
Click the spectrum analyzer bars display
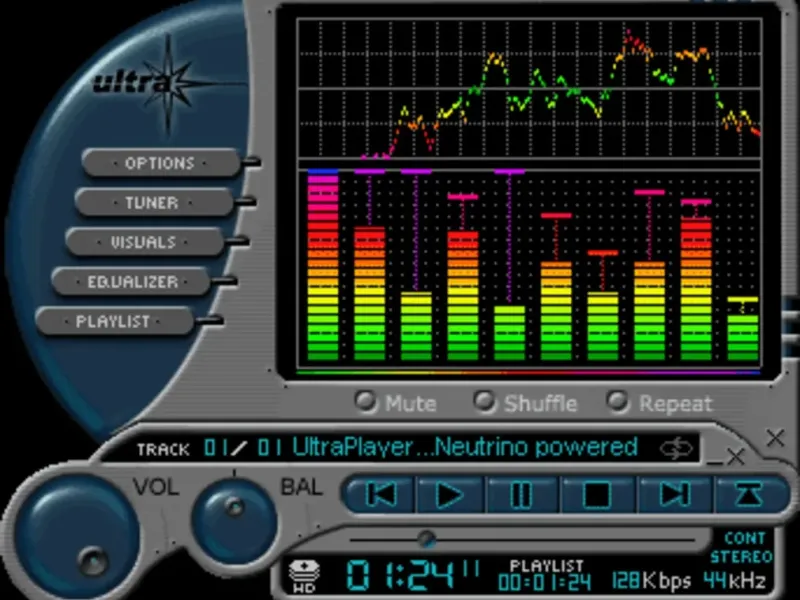tap(529, 267)
